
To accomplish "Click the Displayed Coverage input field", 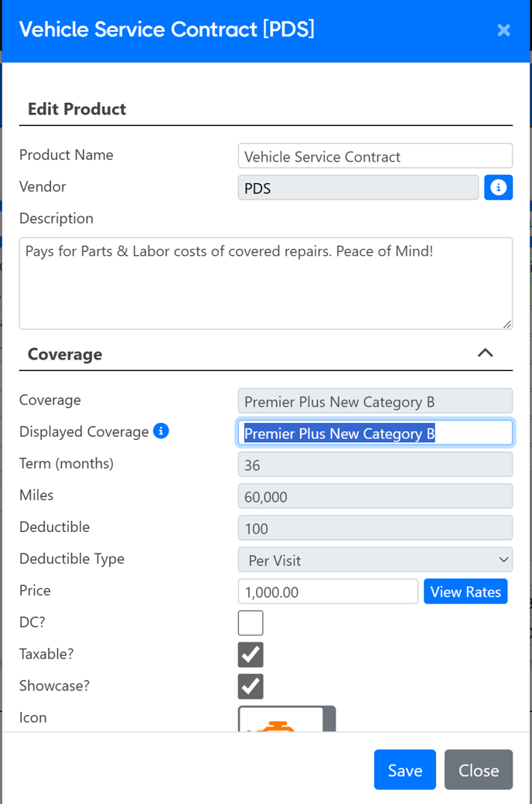I will point(375,433).
